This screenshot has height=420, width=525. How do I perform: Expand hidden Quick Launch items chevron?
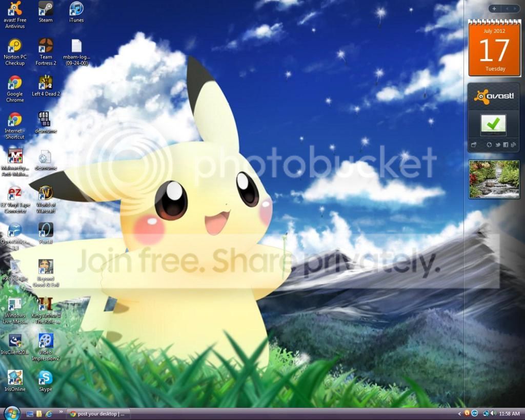60,412
